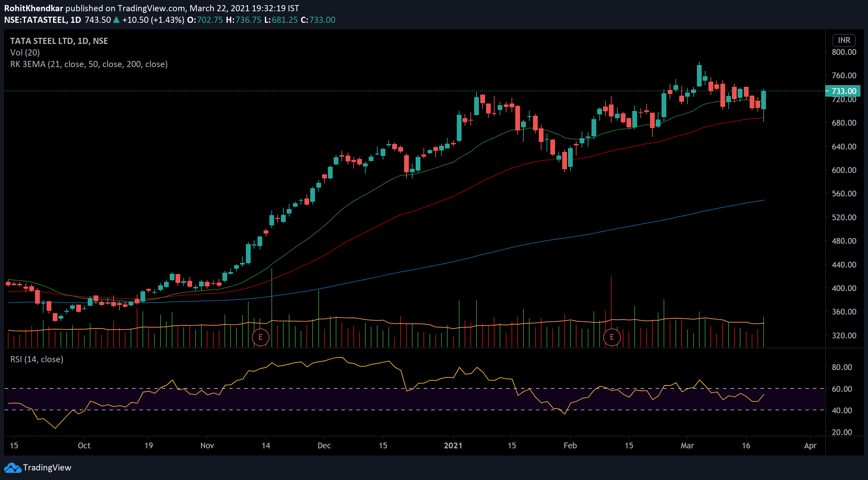Click the NSE:TATASTEEL, 1D symbol text
868x480 pixels.
tap(43, 20)
